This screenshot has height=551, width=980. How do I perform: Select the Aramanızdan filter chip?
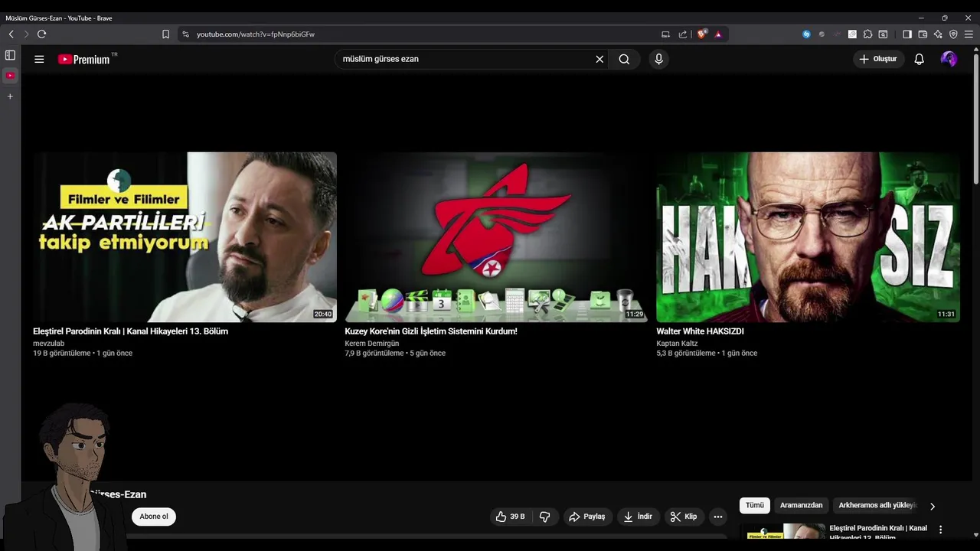801,505
